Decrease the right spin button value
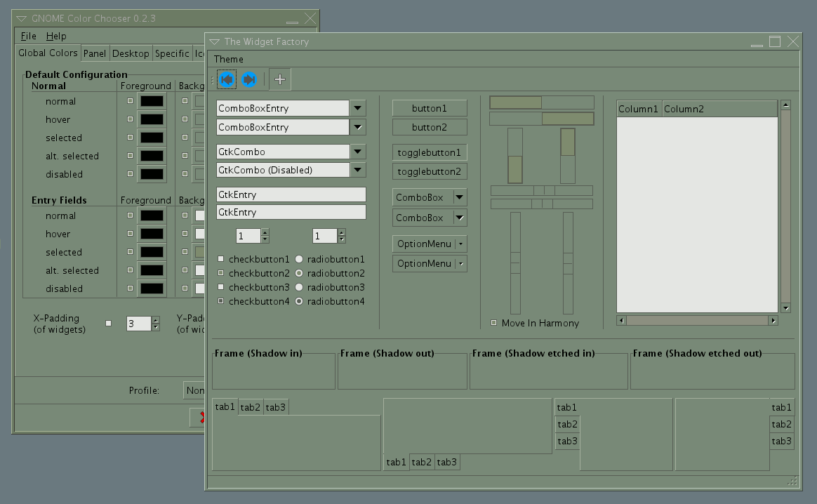This screenshot has width=817, height=504. pyautogui.click(x=342, y=239)
